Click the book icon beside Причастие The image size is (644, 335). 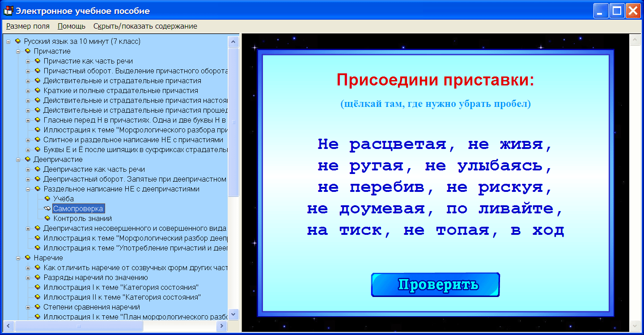[28, 51]
